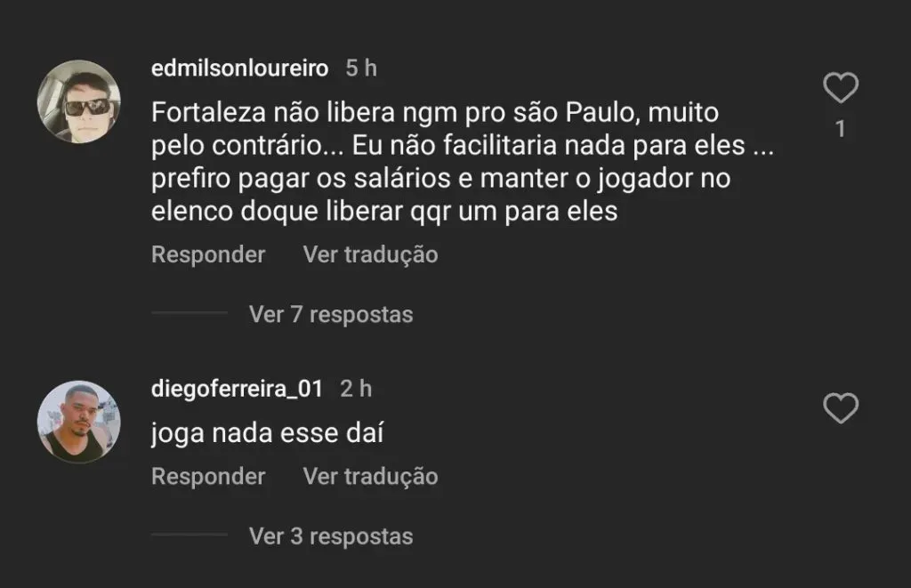This screenshot has width=911, height=588.
Task: Reply to edmilsonloureiro's comment via Responder
Action: tap(208, 255)
